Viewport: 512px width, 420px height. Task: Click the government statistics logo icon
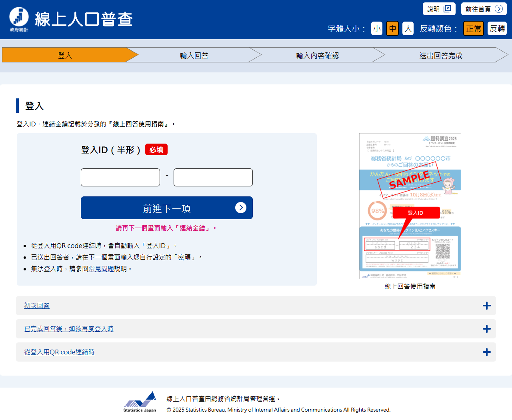[x=19, y=19]
